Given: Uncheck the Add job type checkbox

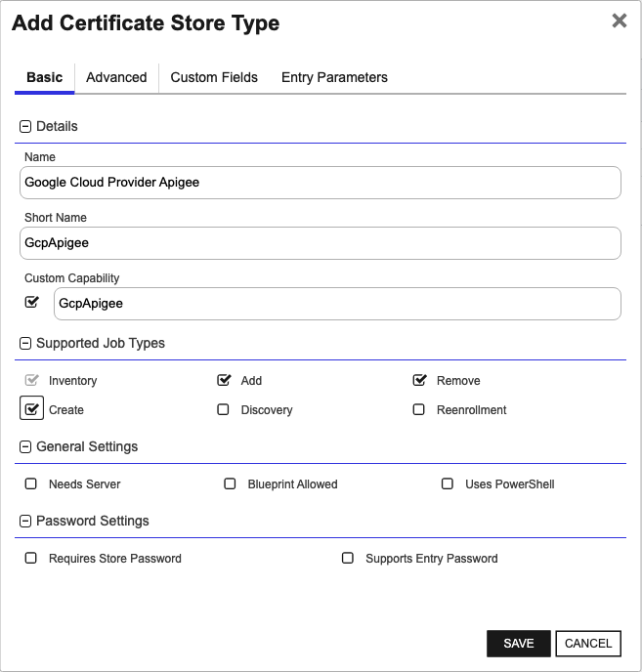Looking at the screenshot, I should (224, 380).
